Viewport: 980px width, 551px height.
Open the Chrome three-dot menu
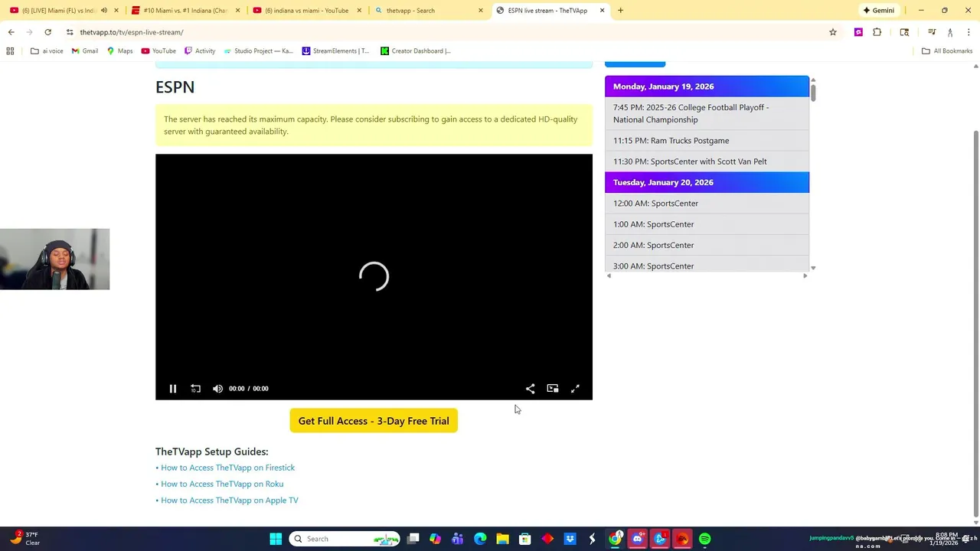pos(969,32)
